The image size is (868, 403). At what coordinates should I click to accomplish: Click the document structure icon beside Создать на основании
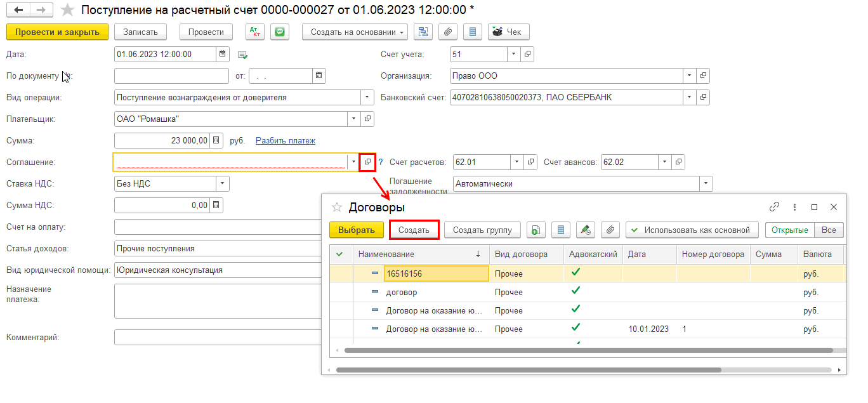click(x=423, y=32)
